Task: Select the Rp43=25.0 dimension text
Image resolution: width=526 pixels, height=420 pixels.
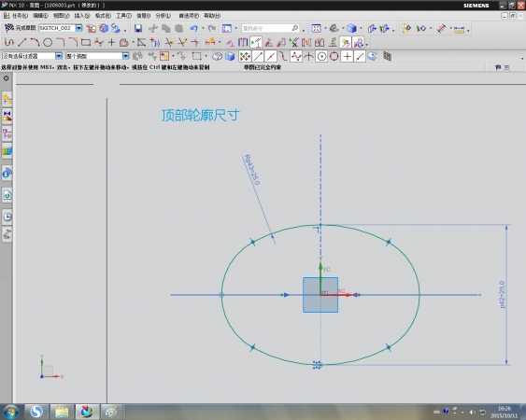Action: [x=252, y=169]
